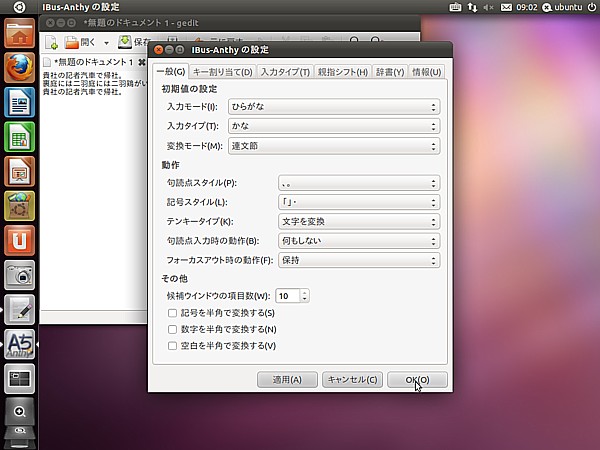Viewport: 600px width, 450px height.
Task: Click the Anthy launcher icon
Action: click(20, 344)
